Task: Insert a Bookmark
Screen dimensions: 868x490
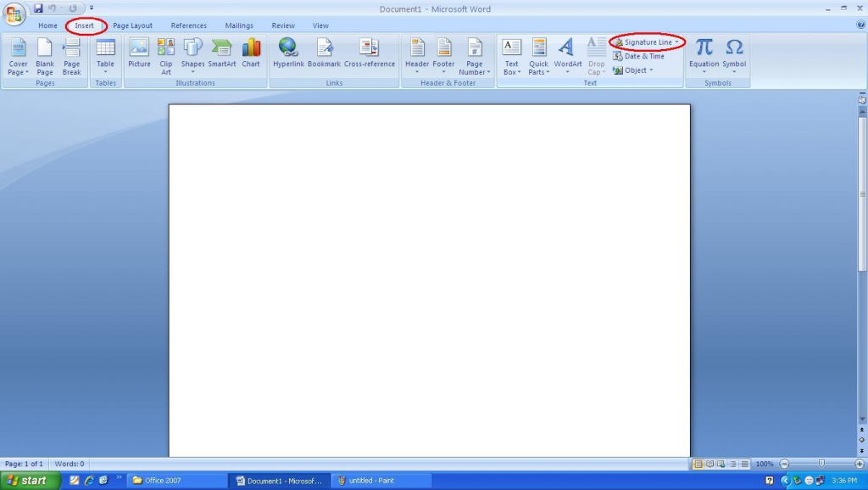Action: click(324, 53)
